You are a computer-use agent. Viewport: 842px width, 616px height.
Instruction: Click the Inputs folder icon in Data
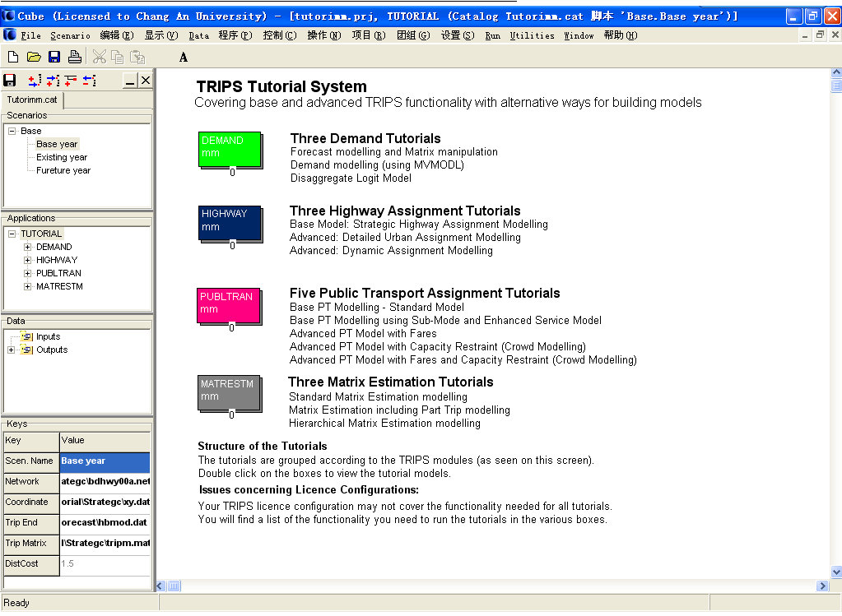pos(26,336)
